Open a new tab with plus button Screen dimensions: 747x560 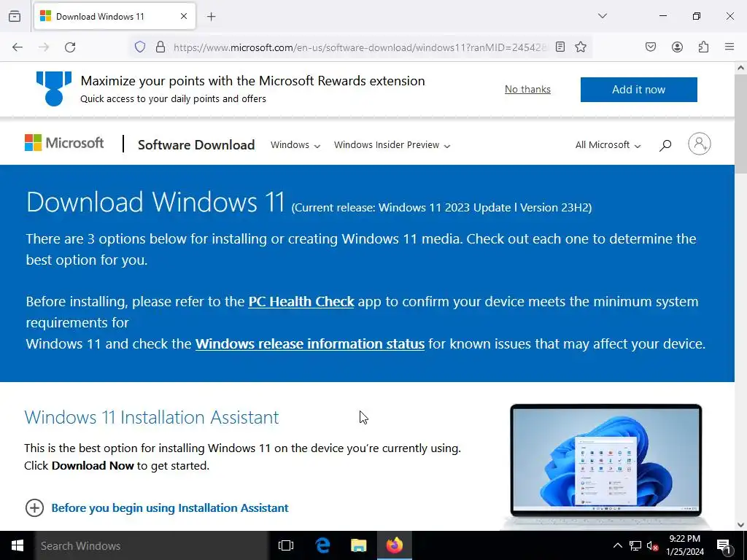(x=212, y=17)
